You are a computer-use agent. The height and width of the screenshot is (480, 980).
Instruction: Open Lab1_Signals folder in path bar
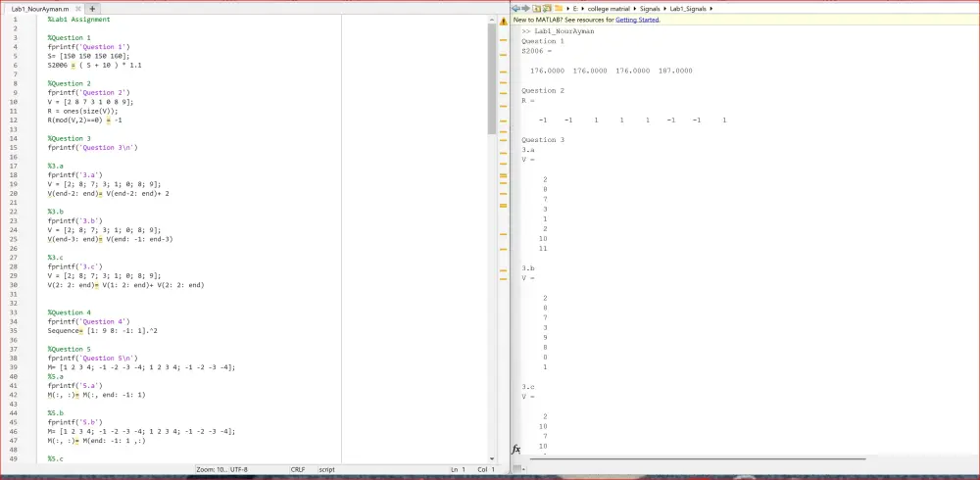pyautogui.click(x=687, y=9)
